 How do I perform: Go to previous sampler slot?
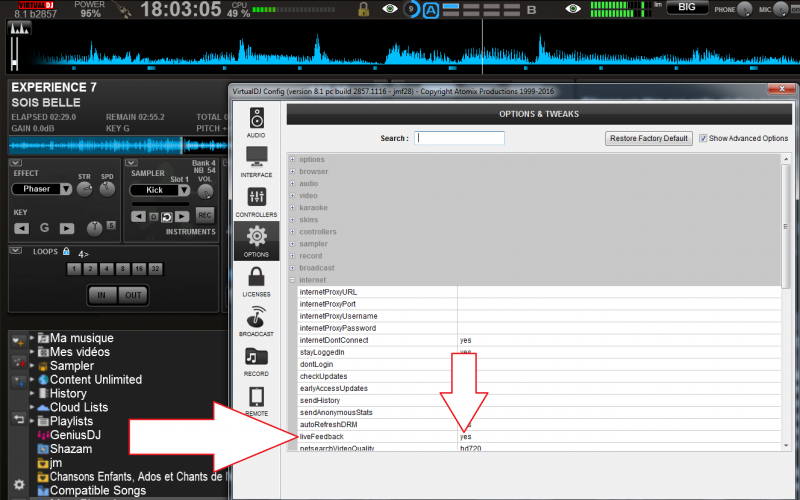[x=138, y=216]
